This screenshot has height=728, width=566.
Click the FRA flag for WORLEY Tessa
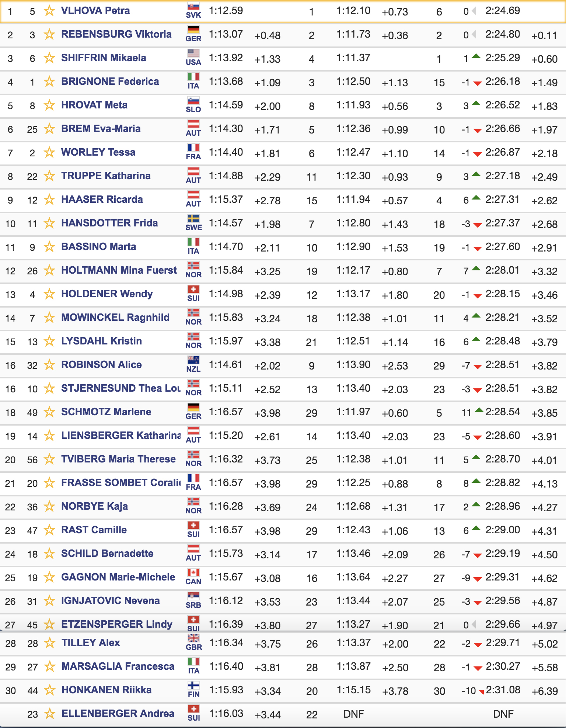(x=193, y=148)
